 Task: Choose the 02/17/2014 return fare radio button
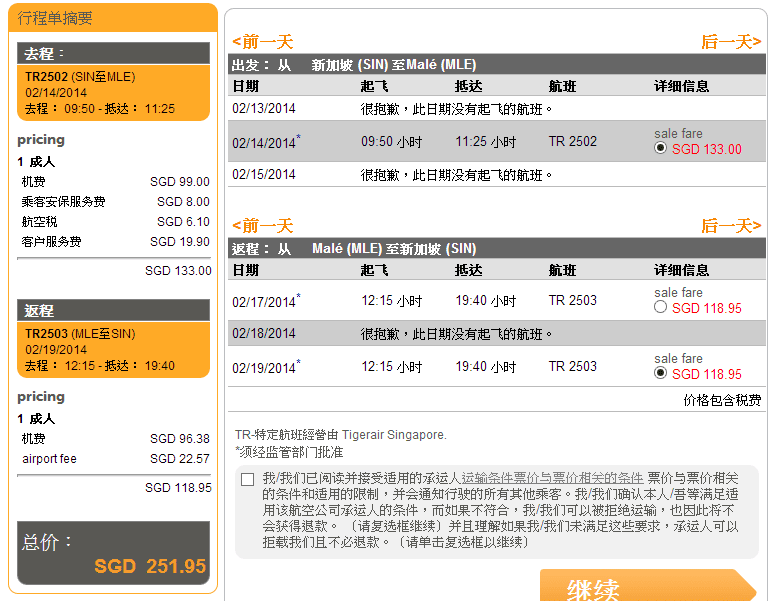pos(660,308)
